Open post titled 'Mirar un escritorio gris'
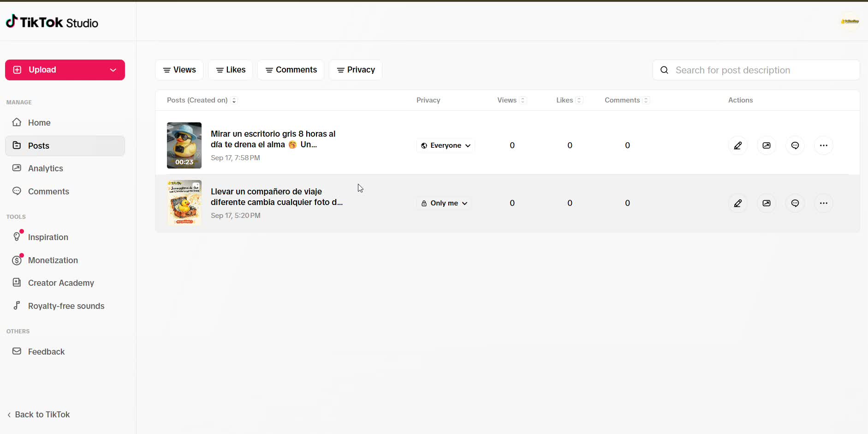 (x=273, y=139)
